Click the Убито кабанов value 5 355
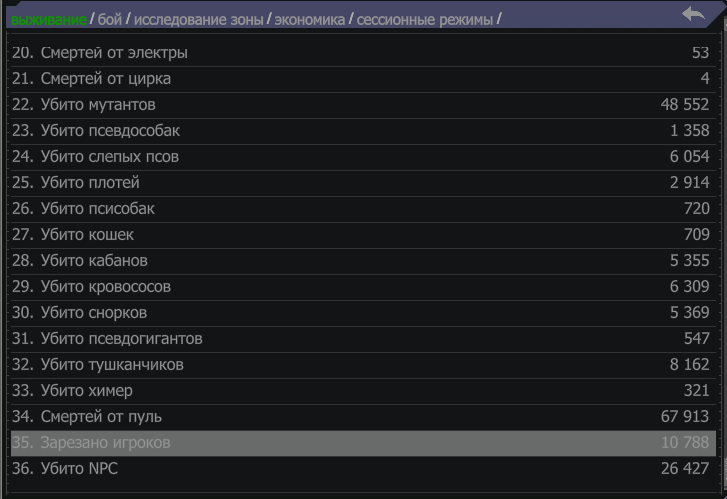The width and height of the screenshot is (727, 499). click(x=689, y=261)
